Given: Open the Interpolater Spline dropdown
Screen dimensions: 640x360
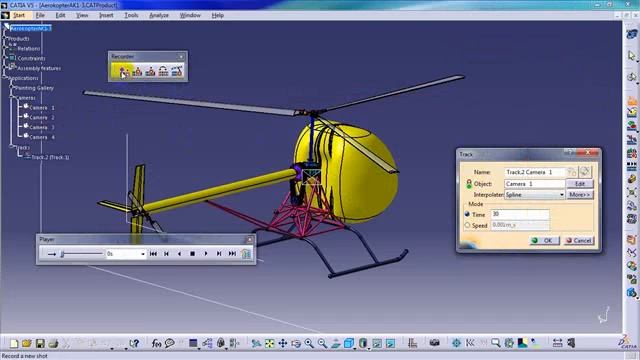Looking at the screenshot, I should point(562,195).
